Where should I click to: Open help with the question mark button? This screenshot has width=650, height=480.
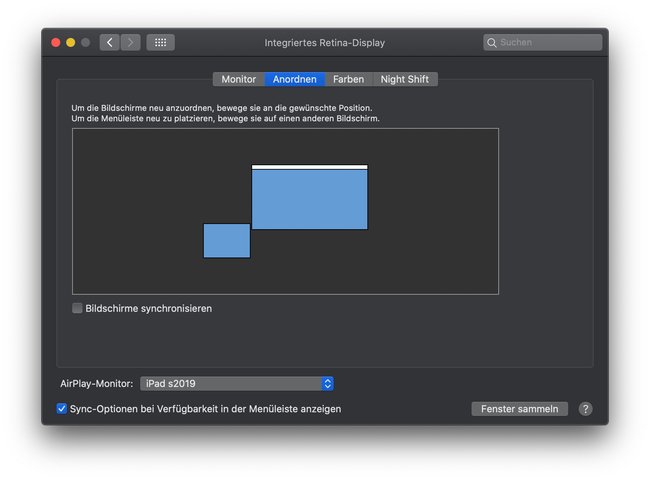pos(585,409)
